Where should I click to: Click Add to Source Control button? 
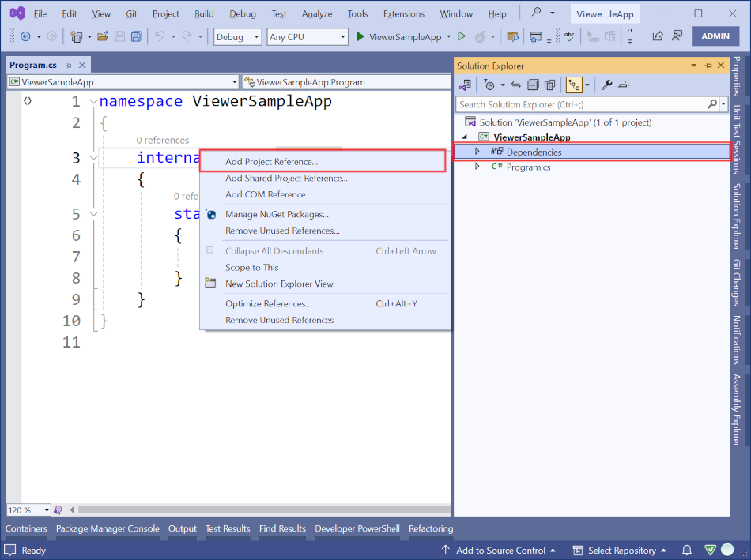pyautogui.click(x=498, y=550)
